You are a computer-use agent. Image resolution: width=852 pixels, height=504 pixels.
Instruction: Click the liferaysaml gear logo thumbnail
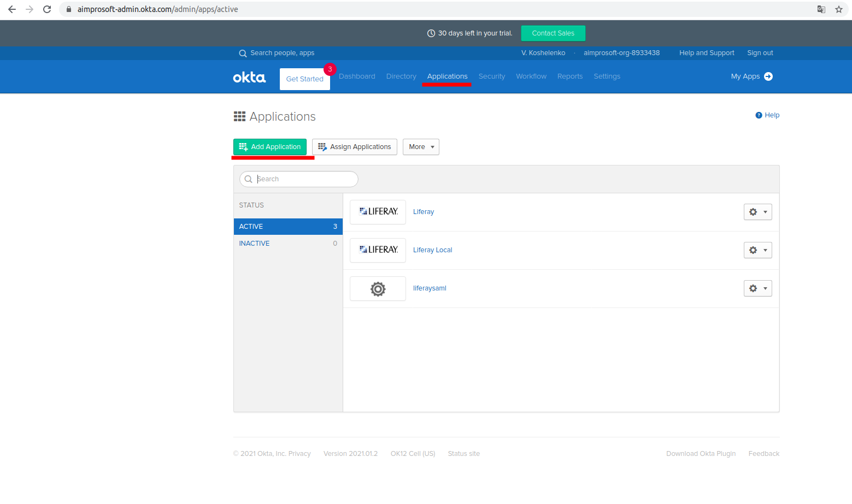click(x=378, y=288)
